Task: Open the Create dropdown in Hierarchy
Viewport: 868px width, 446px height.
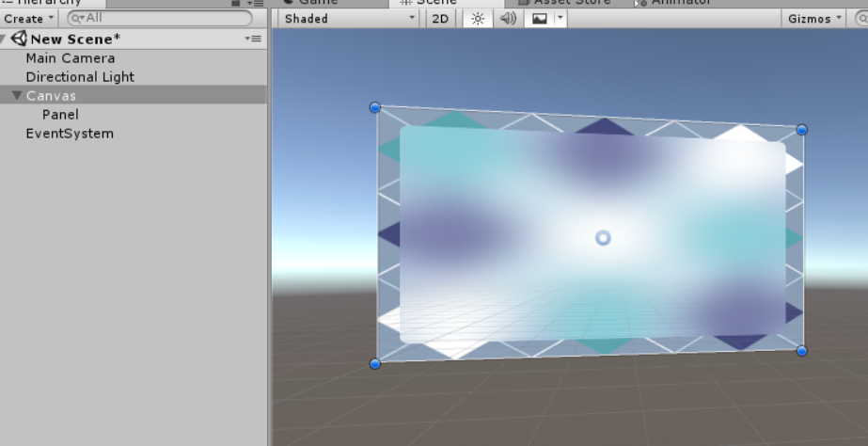Action: 28,18
